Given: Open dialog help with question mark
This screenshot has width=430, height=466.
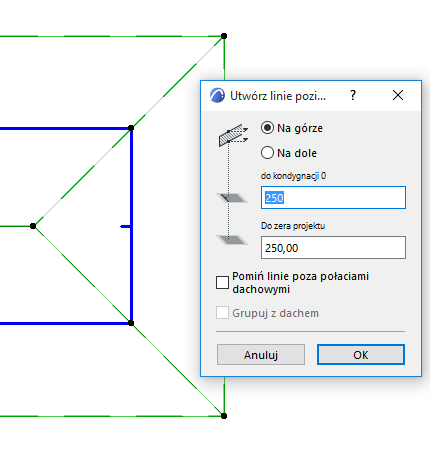Looking at the screenshot, I should [353, 96].
